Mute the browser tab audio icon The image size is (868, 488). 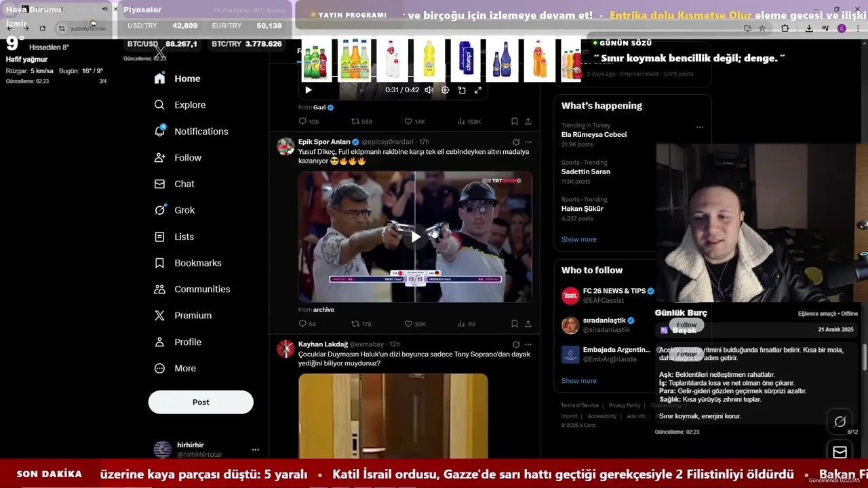tap(104, 9)
